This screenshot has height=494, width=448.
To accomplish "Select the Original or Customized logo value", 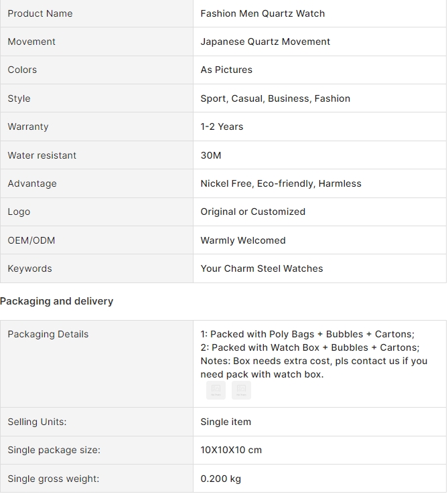I will [x=253, y=212].
